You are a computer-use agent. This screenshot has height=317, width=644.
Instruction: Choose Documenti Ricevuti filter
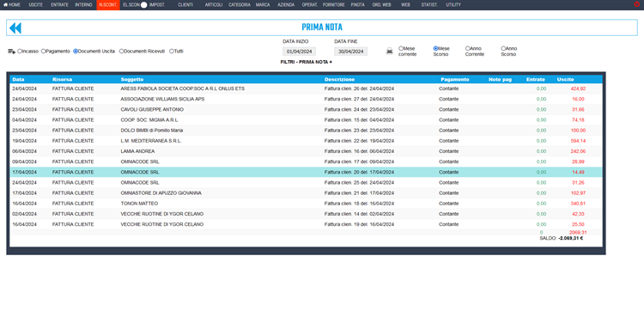(x=121, y=52)
